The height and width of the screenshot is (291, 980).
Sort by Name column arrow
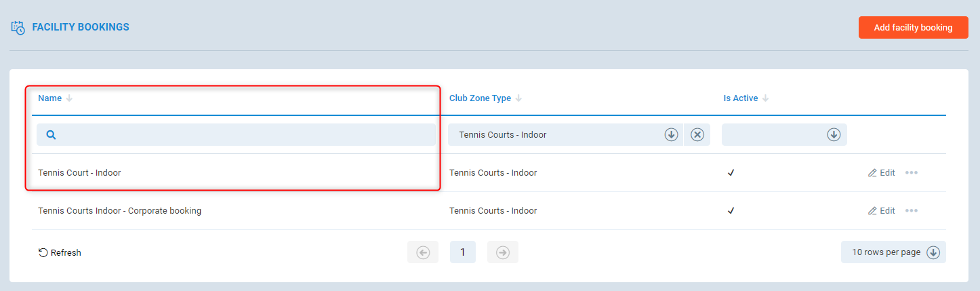point(69,98)
